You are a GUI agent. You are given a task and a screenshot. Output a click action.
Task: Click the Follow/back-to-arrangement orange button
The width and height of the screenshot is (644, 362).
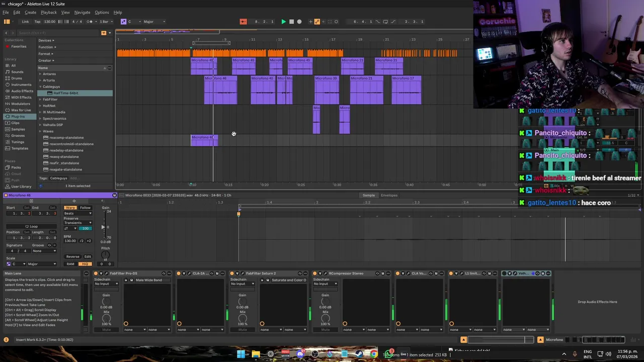pos(243,22)
